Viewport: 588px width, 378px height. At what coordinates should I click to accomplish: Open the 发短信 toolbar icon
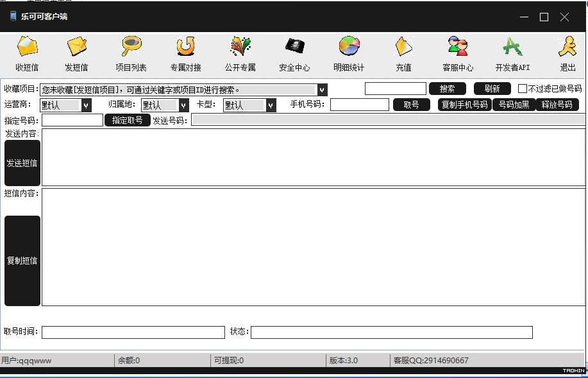click(77, 47)
